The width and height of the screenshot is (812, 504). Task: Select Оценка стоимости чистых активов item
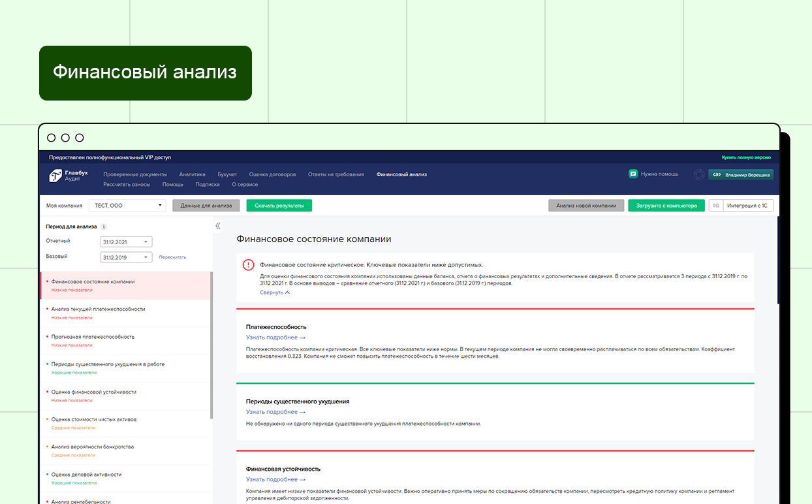(125, 423)
